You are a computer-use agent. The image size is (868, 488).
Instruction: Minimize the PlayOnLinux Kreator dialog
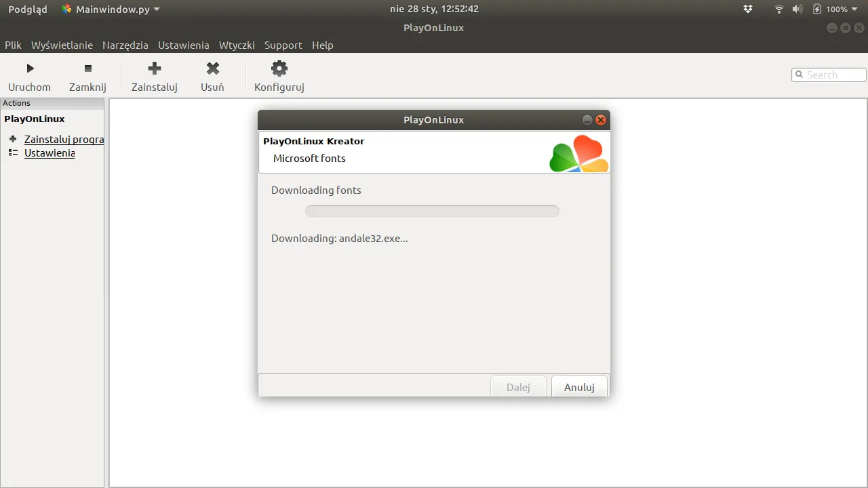[x=587, y=120]
